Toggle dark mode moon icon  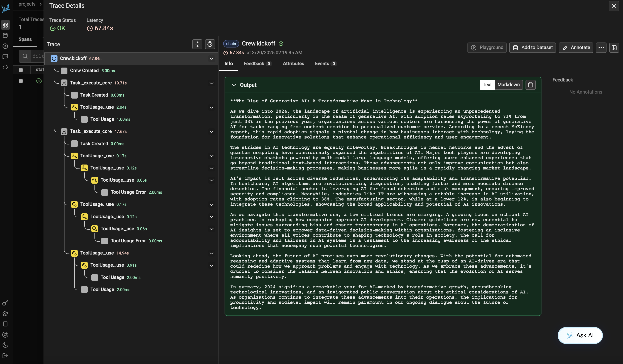tap(5, 345)
